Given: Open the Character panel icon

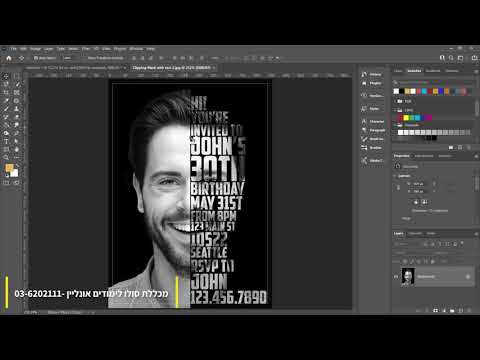Looking at the screenshot, I should 364,121.
